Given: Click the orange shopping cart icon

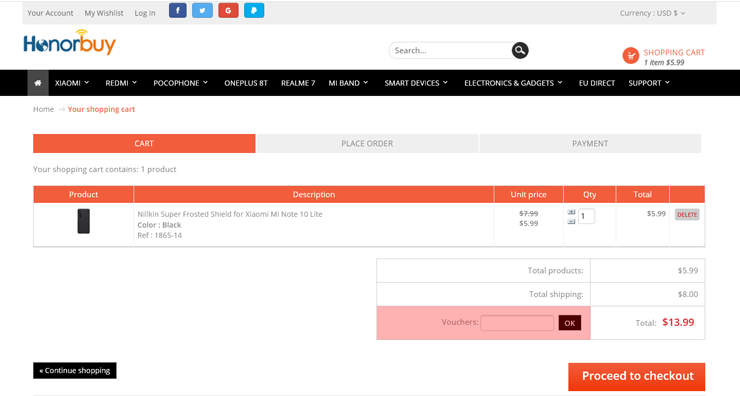Looking at the screenshot, I should click(631, 56).
